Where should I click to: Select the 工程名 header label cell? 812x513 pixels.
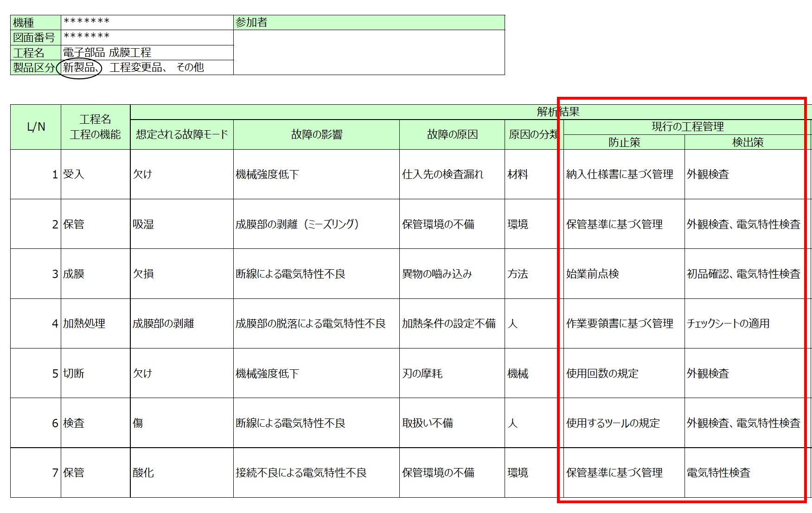click(36, 52)
